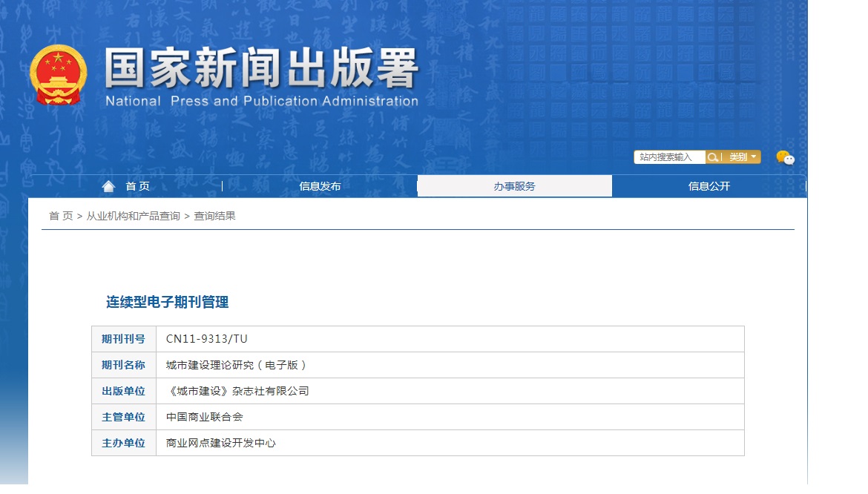Click 首页 breadcrumb link

point(61,216)
